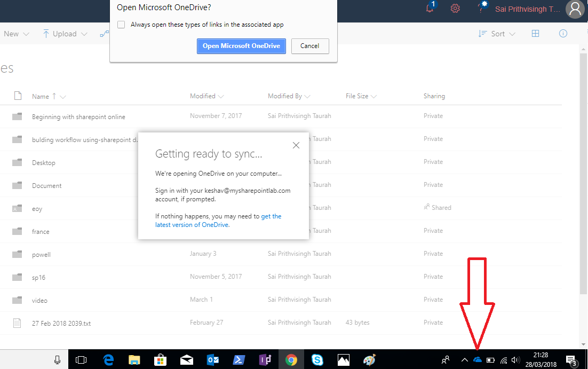
Task: Open File Explorer from the taskbar
Action: (x=134, y=360)
